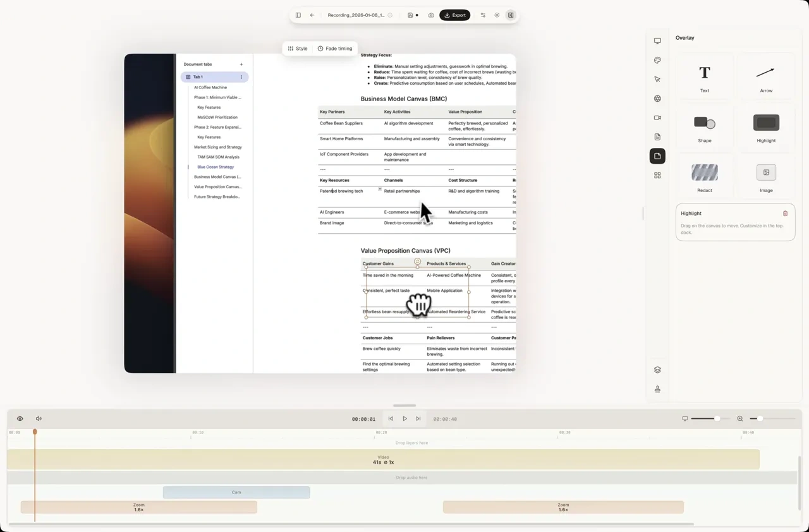Open the recording info icon

(x=390, y=15)
